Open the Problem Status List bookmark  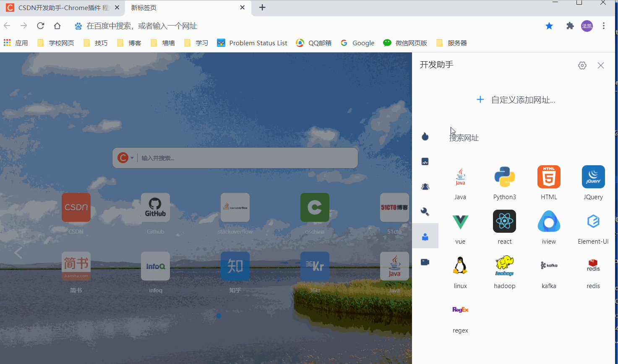[x=252, y=43]
